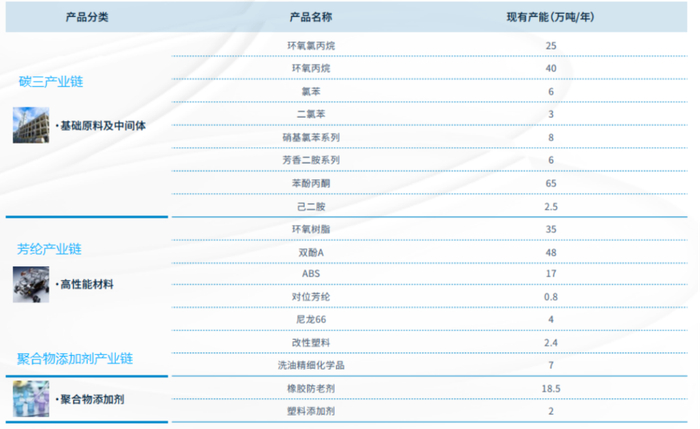Click capacity value 7 for 洗油精细化学品
This screenshot has height=429, width=700.
pyautogui.click(x=551, y=365)
